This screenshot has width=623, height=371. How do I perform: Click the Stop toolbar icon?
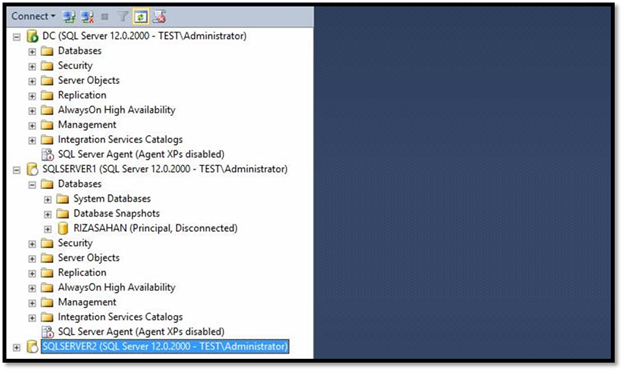pos(105,17)
